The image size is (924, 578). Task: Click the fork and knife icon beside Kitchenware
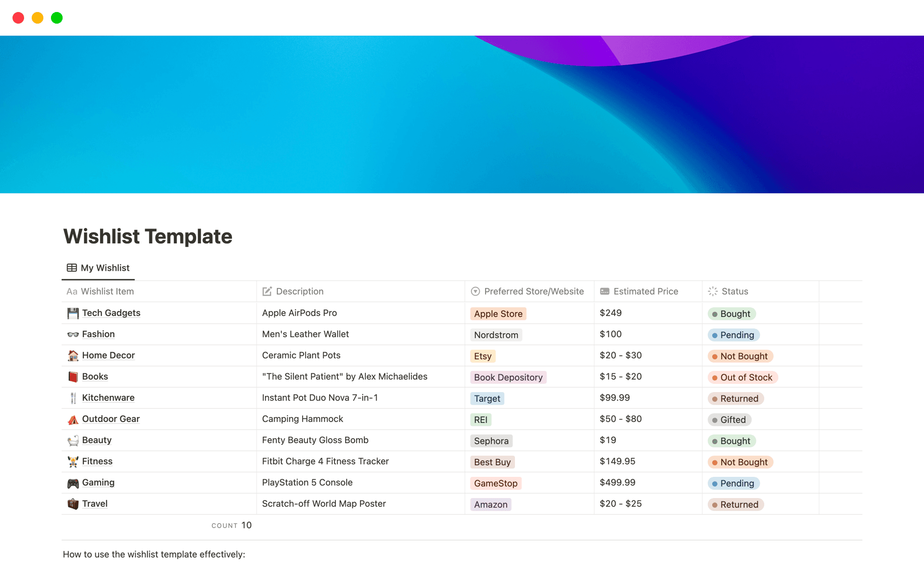click(x=72, y=397)
